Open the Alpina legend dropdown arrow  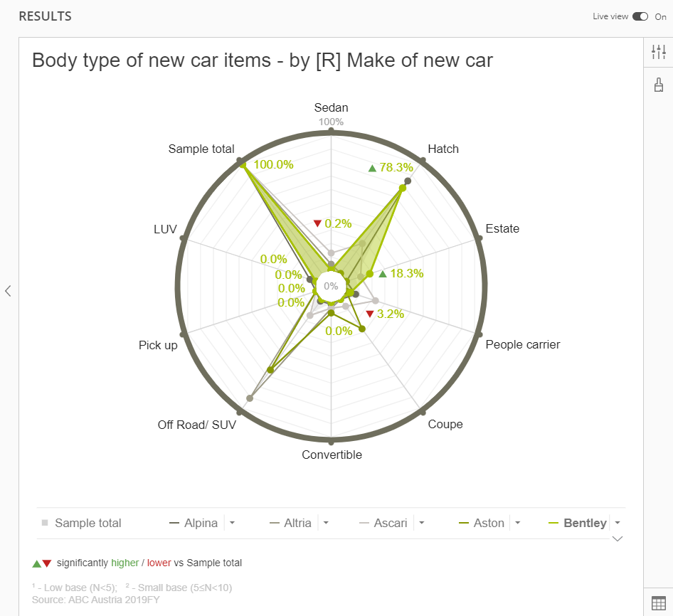point(232,523)
